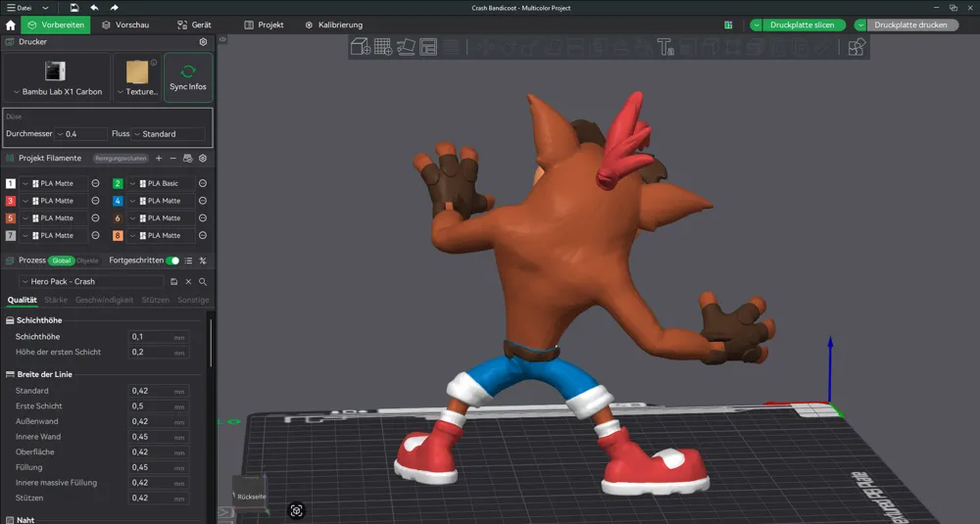This screenshot has height=524, width=980.
Task: Edit filament 2 PLA Basic via circle icon
Action: point(203,183)
